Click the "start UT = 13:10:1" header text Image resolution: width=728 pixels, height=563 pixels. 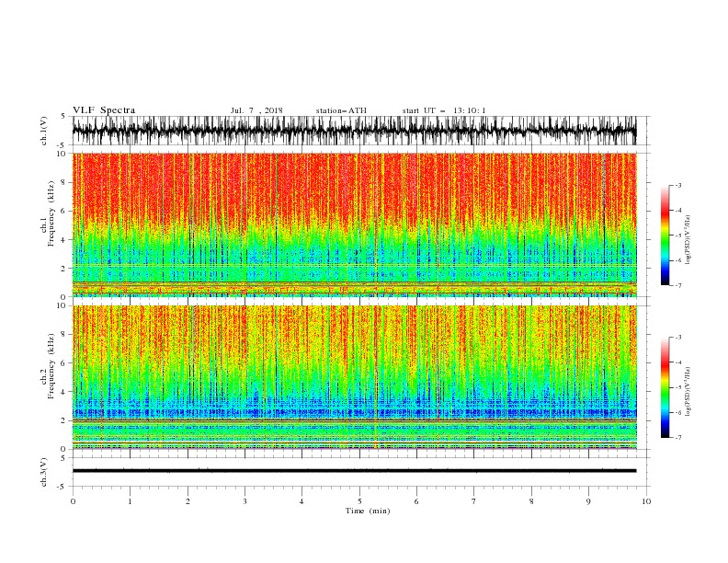tap(444, 110)
